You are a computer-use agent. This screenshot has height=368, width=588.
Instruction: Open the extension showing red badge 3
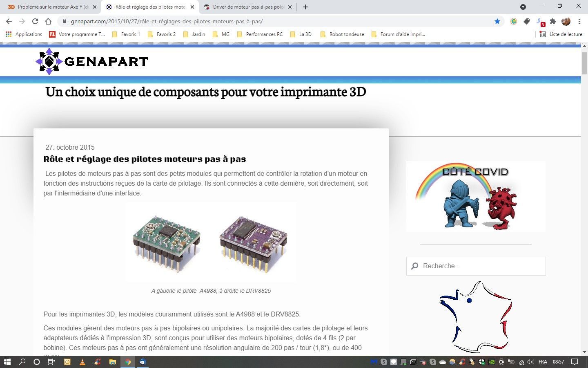click(540, 22)
